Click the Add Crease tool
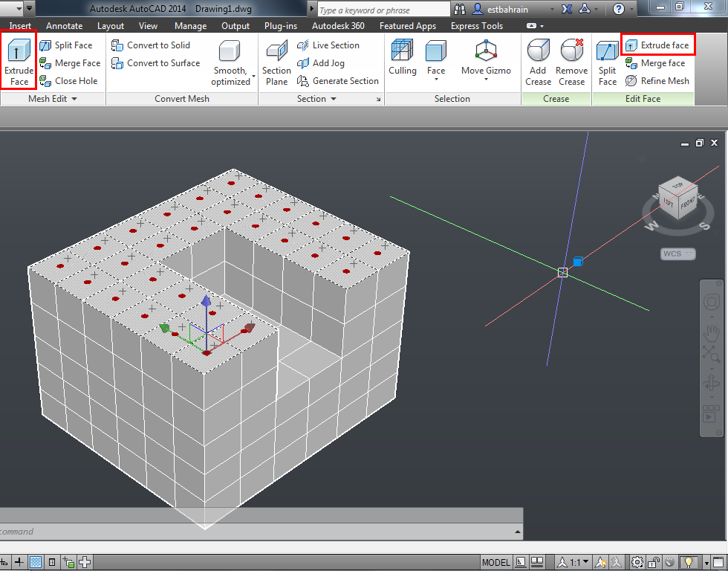This screenshot has height=571, width=728. click(538, 62)
